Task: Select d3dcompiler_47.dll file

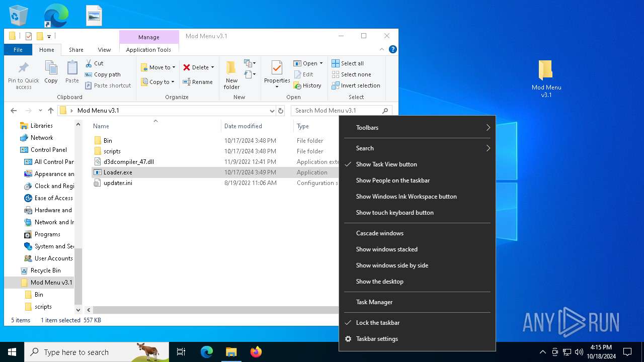Action: click(128, 162)
